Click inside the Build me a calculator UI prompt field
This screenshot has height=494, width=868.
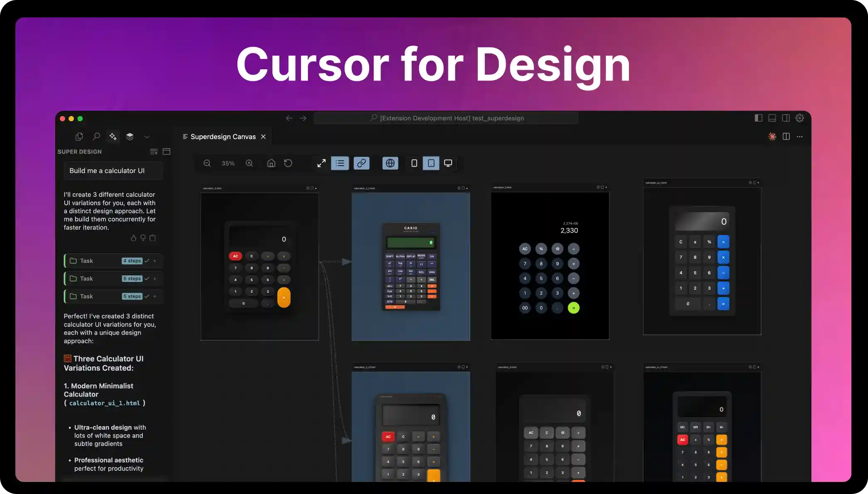click(x=113, y=171)
